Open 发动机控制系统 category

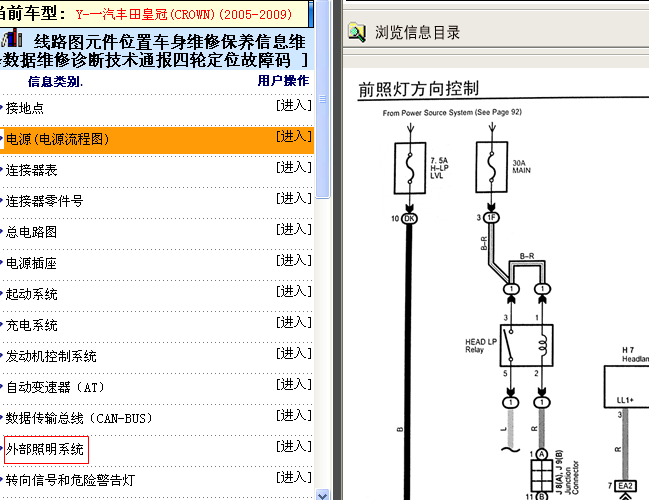51,357
